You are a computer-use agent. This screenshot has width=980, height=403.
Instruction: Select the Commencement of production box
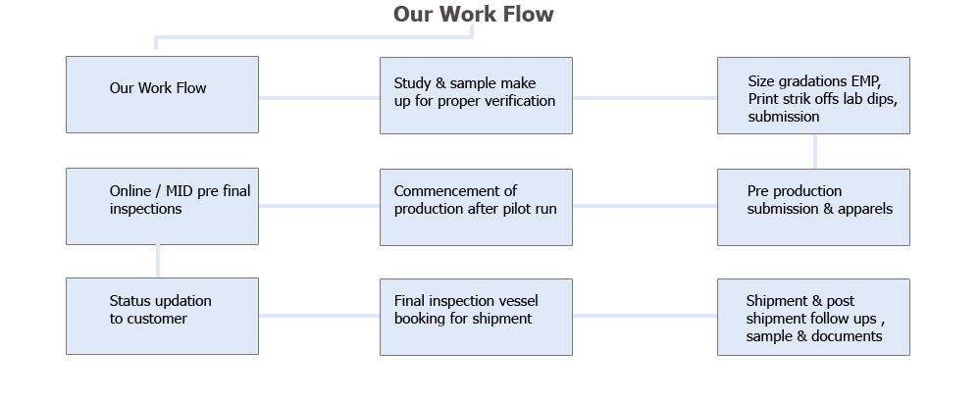476,206
